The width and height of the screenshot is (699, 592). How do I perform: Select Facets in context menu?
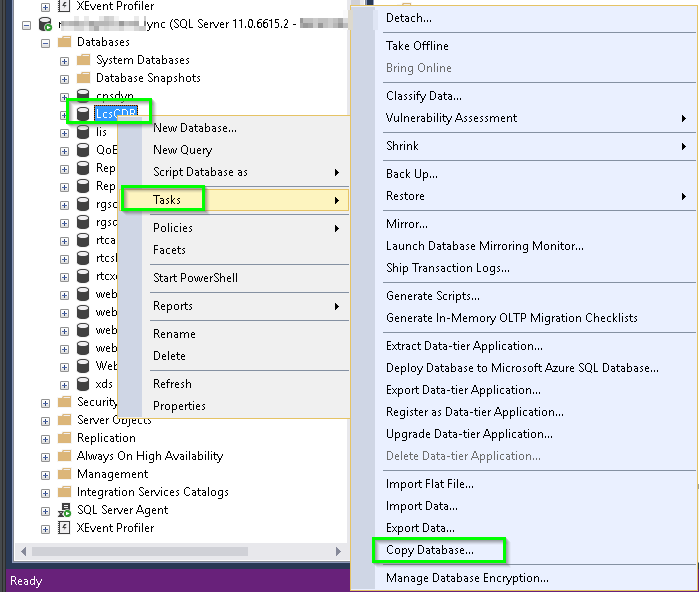tap(169, 250)
